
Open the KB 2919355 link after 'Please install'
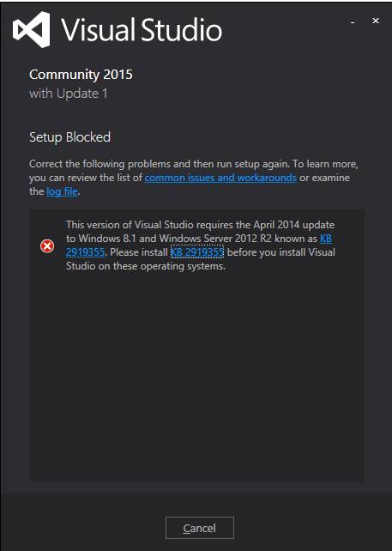197,252
